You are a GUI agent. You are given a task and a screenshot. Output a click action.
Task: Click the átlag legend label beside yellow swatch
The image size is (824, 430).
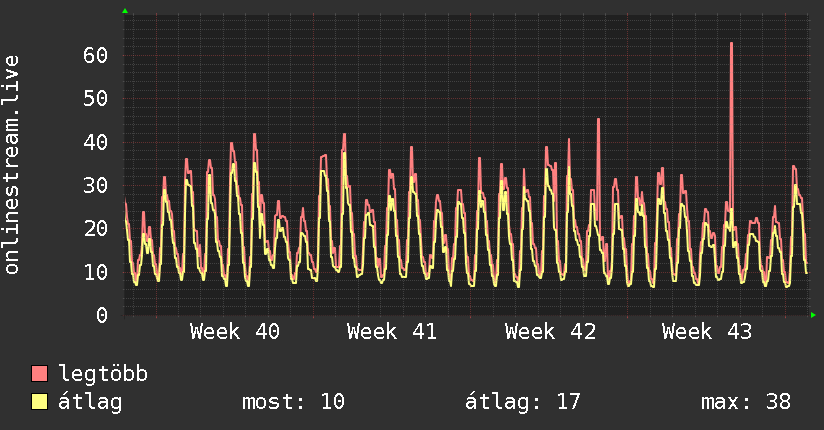(x=90, y=402)
